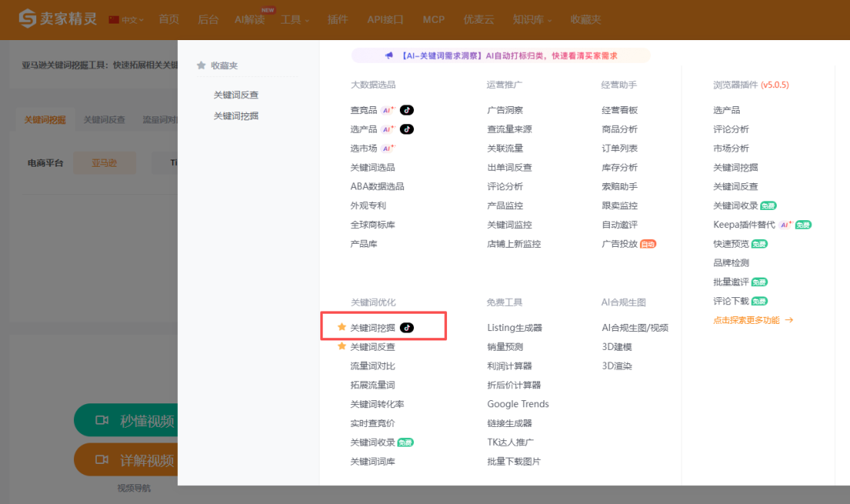Click the star icon beside 收藏夹 header
This screenshot has height=504, width=850.
[201, 65]
